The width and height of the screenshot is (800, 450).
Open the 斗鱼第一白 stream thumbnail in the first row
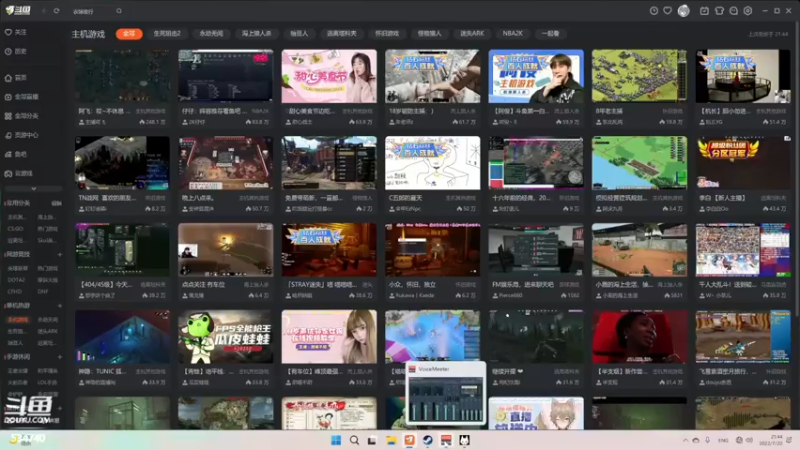[536, 76]
